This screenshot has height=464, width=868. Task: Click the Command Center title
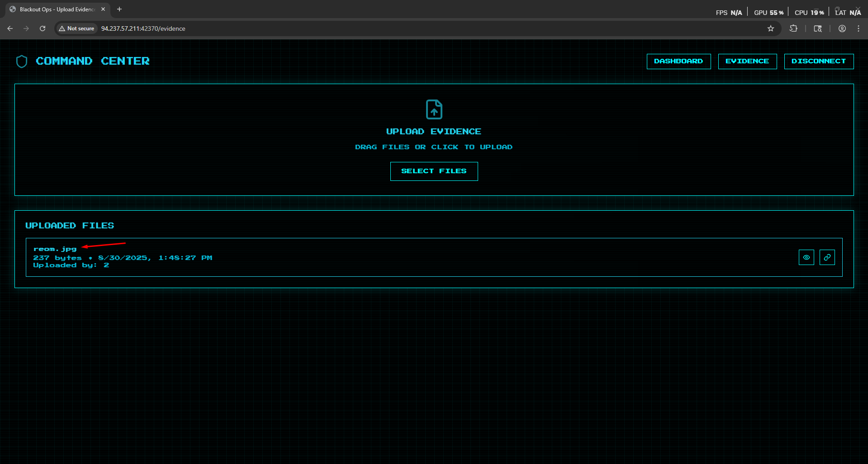[93, 61]
